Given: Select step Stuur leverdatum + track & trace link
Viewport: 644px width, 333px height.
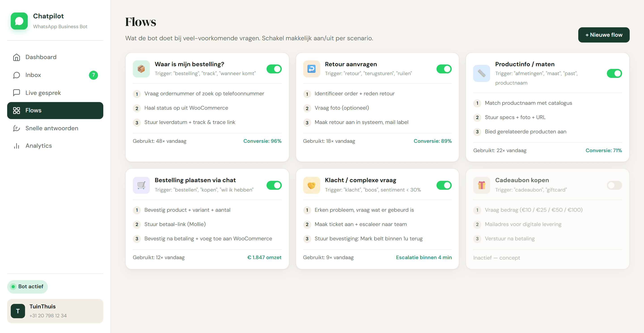Looking at the screenshot, I should pyautogui.click(x=190, y=122).
